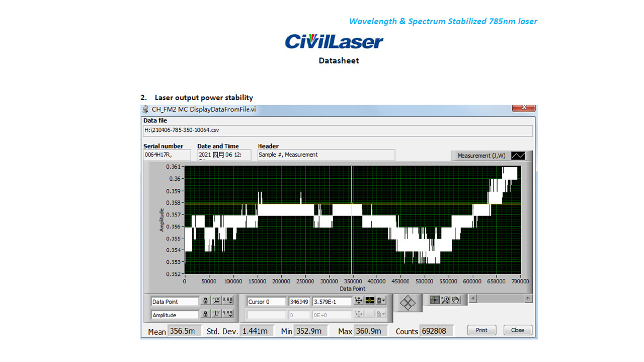Click the X-axis autoscale icon

(217, 301)
